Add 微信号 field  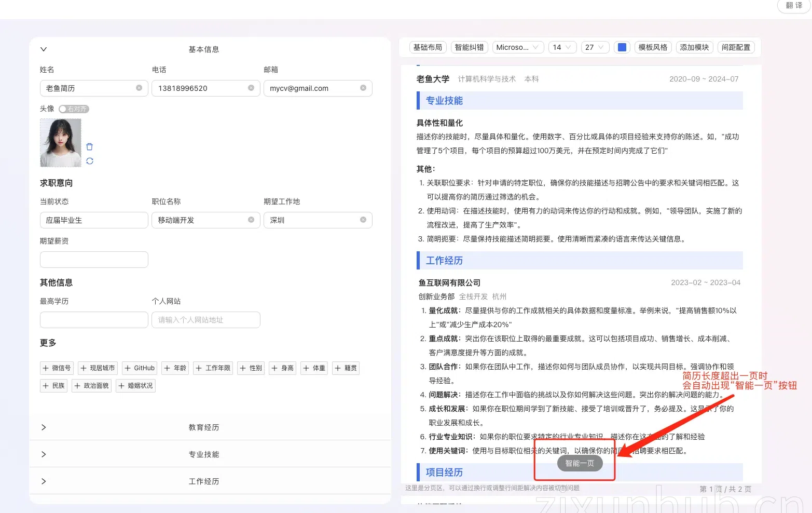57,368
